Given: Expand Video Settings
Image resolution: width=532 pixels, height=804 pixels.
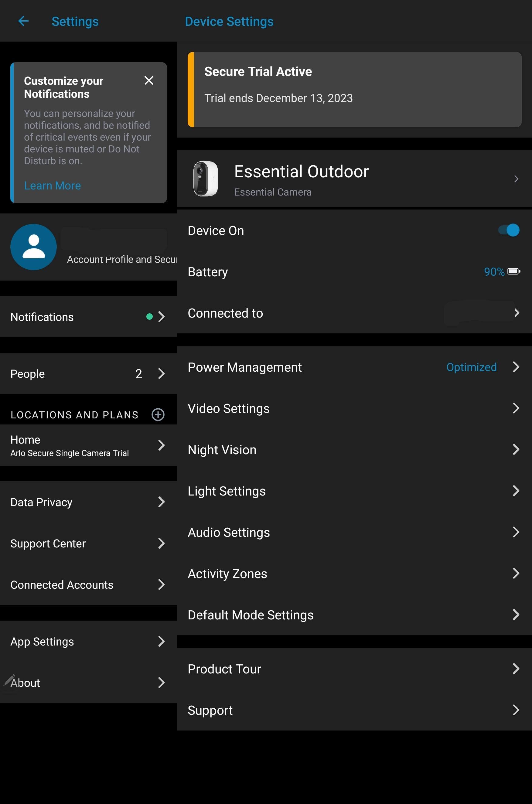Looking at the screenshot, I should click(x=354, y=408).
